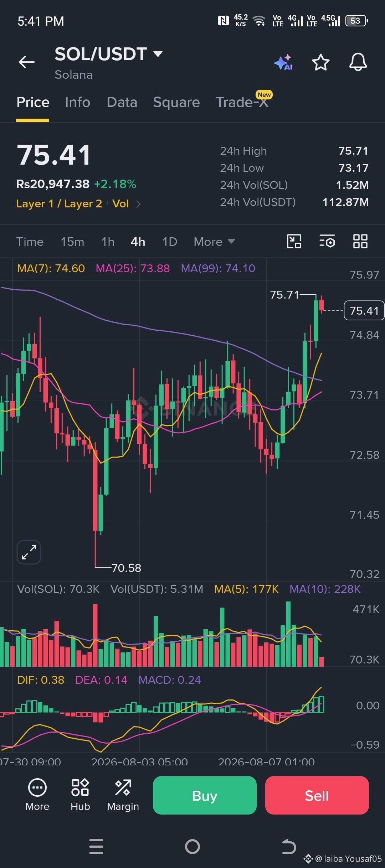Image resolution: width=385 pixels, height=868 pixels.
Task: Tap the MA(99): 74.10 indicator label
Action: point(218,268)
